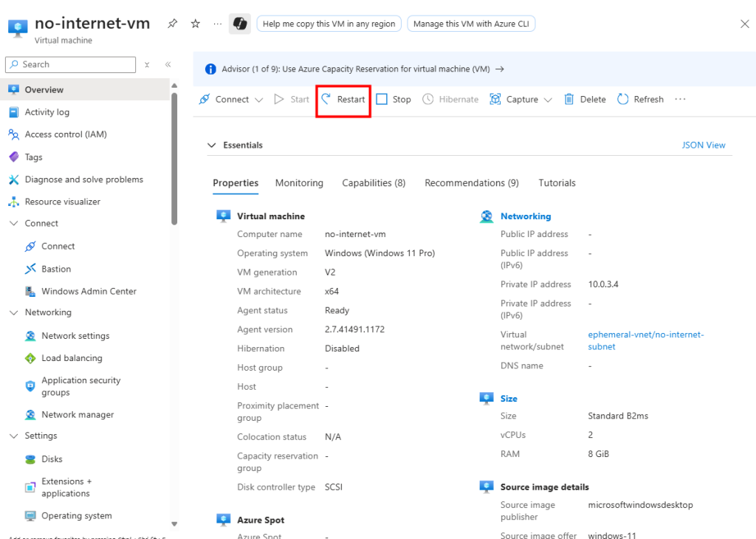Select the Standard B2ms size value

618,416
